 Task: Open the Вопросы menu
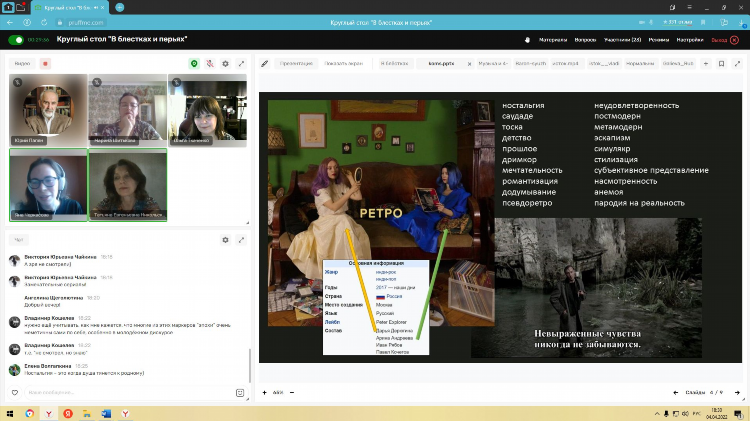[585, 40]
